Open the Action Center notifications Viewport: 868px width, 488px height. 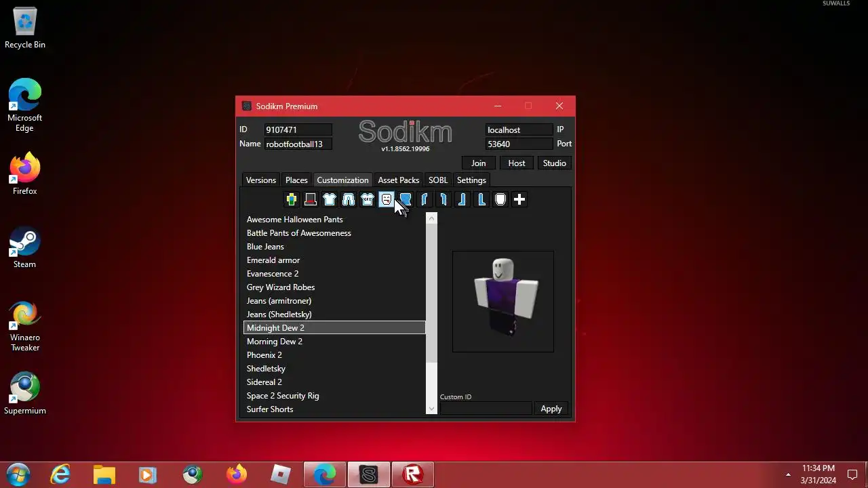point(853,474)
